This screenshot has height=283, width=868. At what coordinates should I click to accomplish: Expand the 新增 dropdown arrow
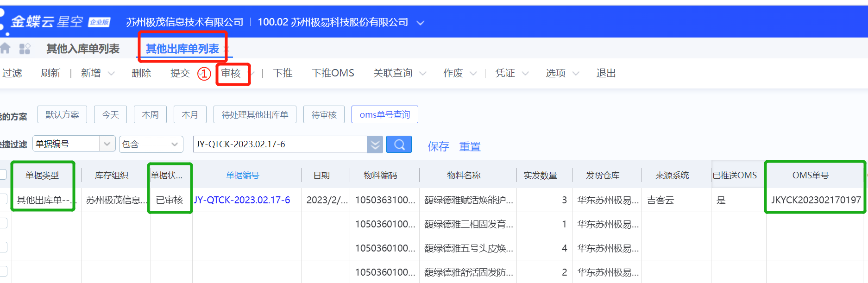click(111, 73)
